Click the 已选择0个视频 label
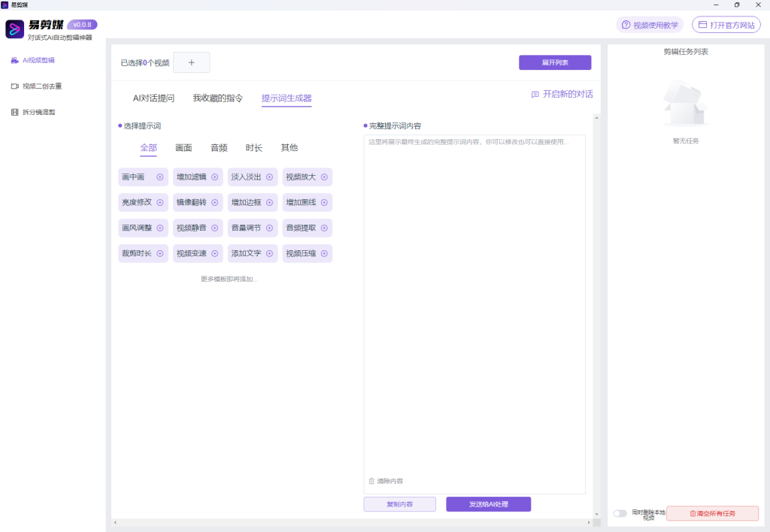 point(145,63)
